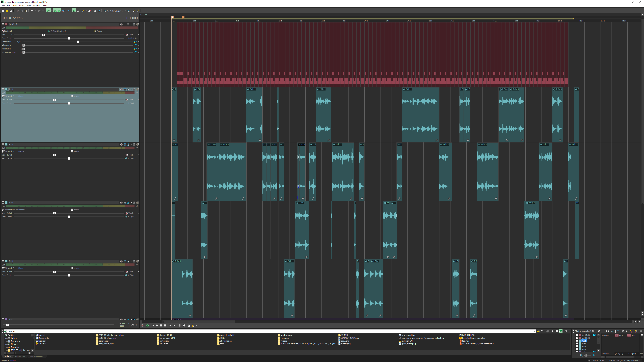Solo the [A-10] (1) MIDI track

(x=138, y=24)
